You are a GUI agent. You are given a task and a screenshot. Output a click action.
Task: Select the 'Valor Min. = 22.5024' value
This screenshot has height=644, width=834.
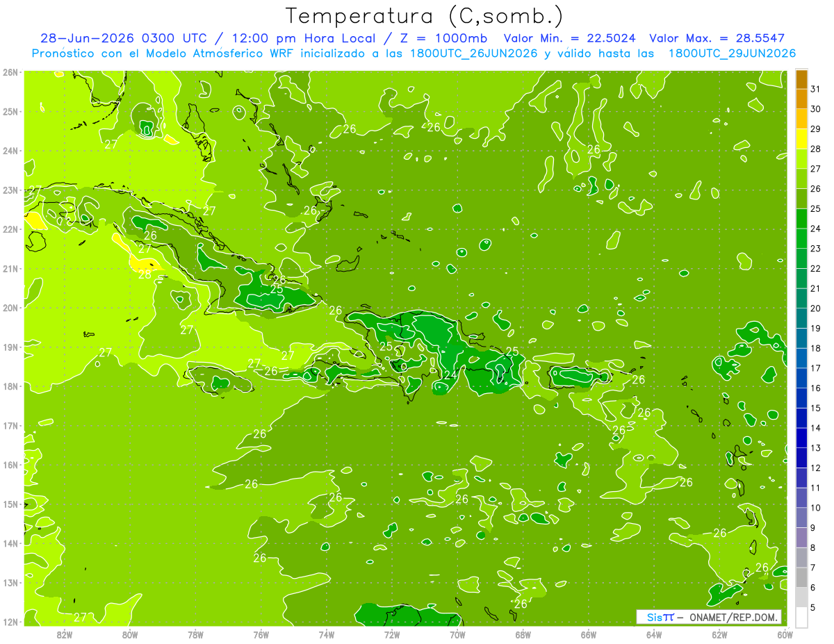click(569, 38)
